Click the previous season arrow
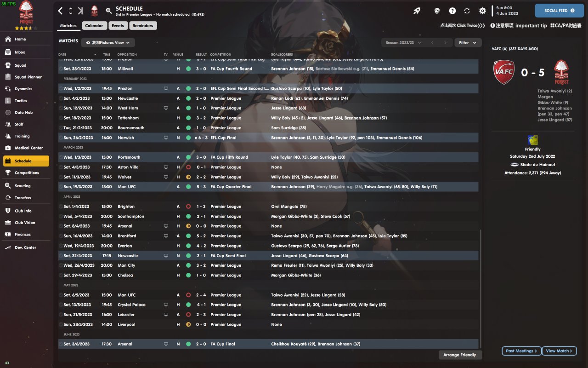The image size is (588, 368). point(432,43)
